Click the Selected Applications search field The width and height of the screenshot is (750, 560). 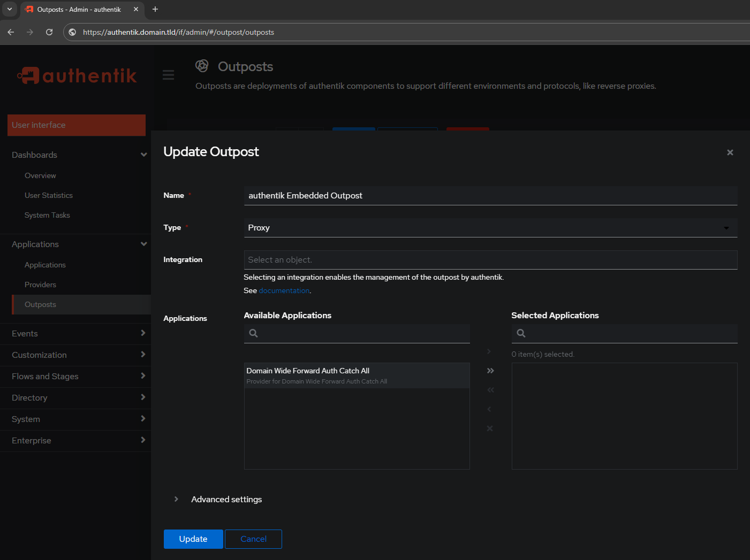pyautogui.click(x=625, y=333)
